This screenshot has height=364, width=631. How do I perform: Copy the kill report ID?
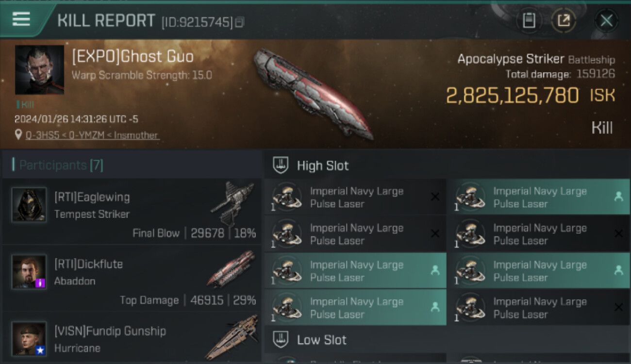click(239, 22)
